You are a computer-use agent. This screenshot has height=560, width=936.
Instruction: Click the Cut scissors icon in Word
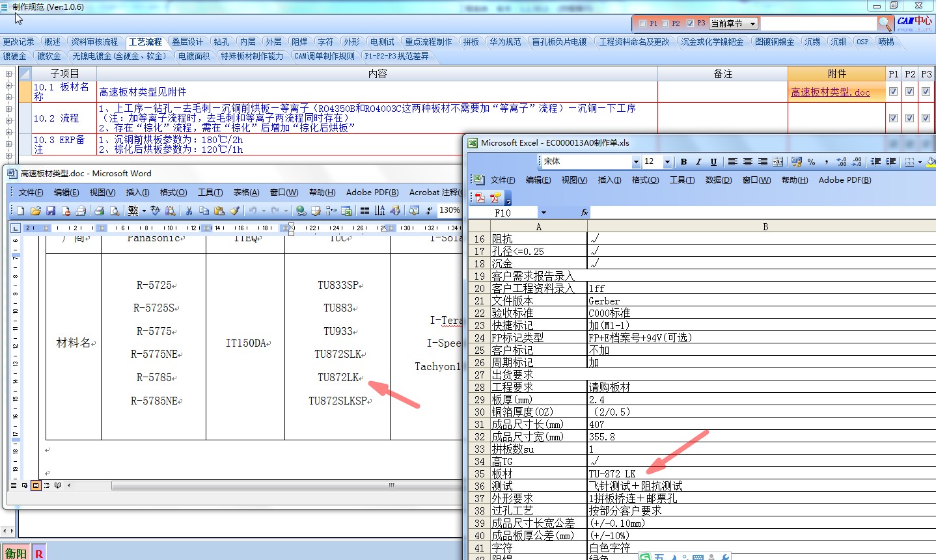189,211
